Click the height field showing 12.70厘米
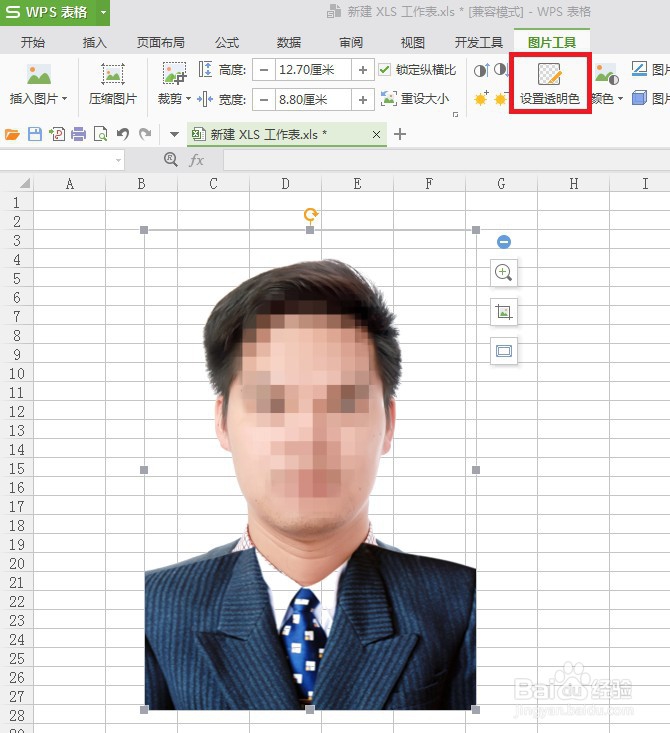Screen dimensions: 670x733 [313, 70]
